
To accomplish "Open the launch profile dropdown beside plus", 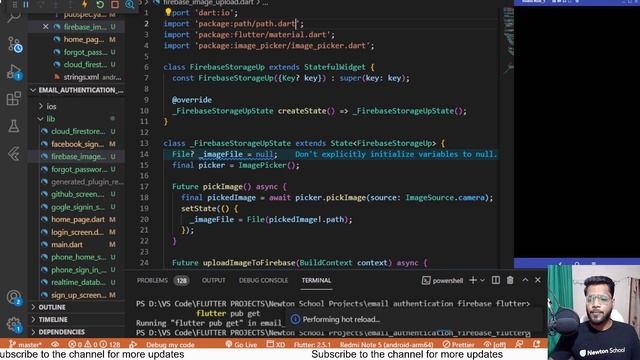I will click(482, 280).
